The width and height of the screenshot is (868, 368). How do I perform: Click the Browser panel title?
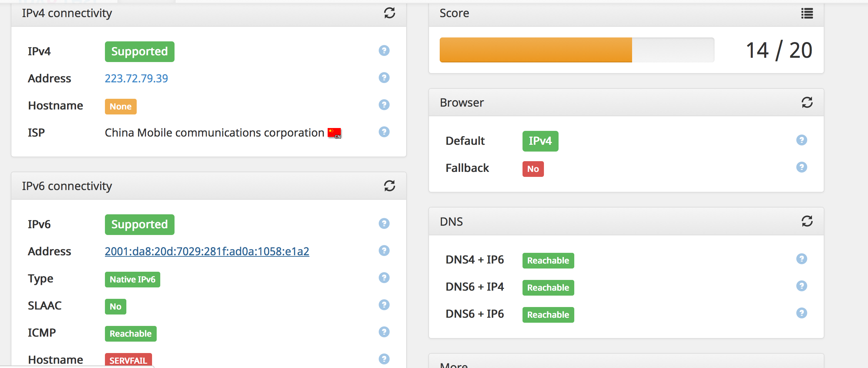point(462,103)
